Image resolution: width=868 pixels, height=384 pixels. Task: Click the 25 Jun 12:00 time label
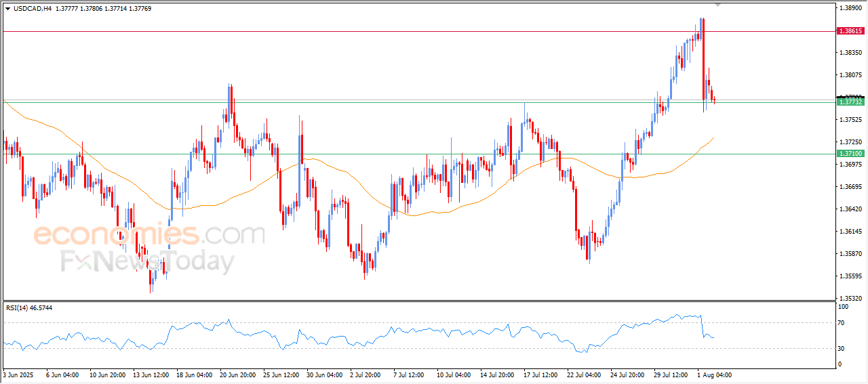282,375
